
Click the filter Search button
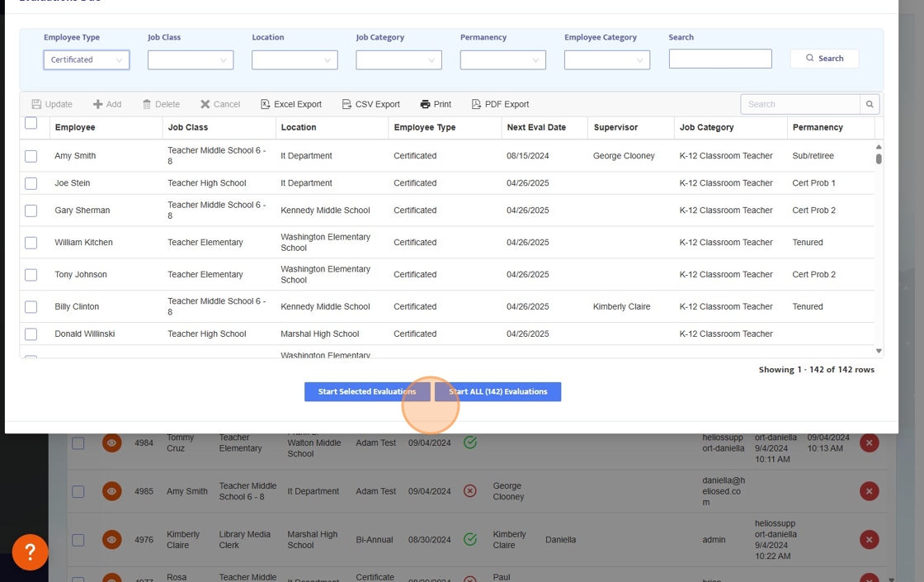click(x=824, y=59)
